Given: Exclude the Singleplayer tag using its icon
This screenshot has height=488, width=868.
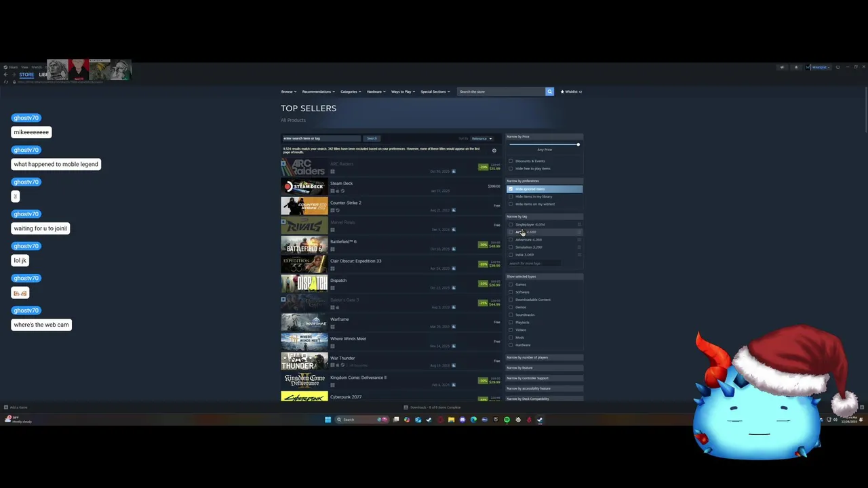Looking at the screenshot, I should tap(579, 224).
